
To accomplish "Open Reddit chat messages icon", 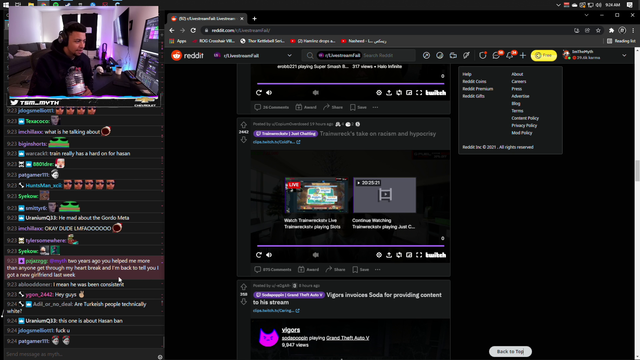I will [496, 56].
